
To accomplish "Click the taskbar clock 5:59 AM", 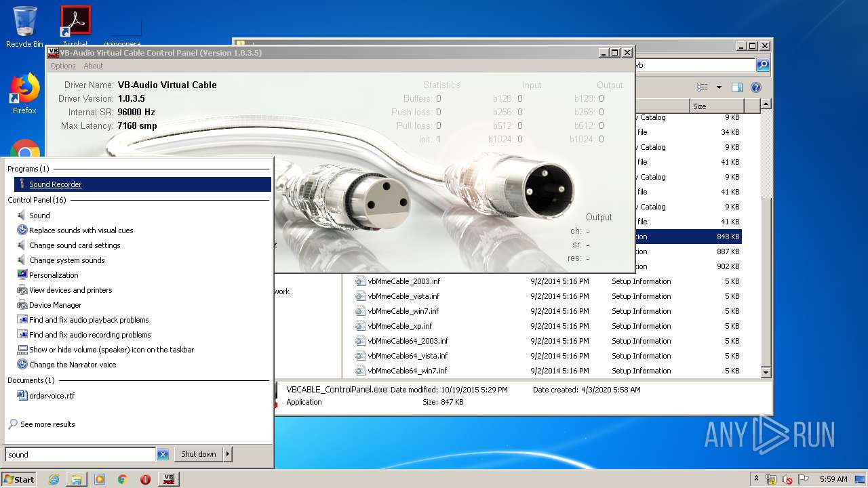I will 833,479.
